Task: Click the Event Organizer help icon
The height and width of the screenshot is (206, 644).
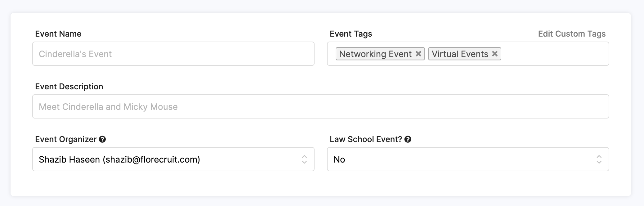Action: [102, 139]
